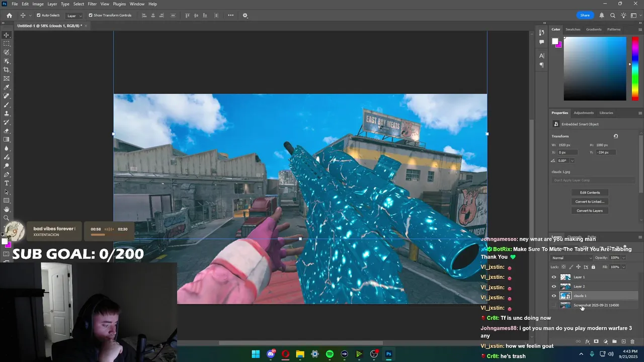Go to the Photoshop Home screen
Viewport: 644px width, 362px height.
click(9, 16)
